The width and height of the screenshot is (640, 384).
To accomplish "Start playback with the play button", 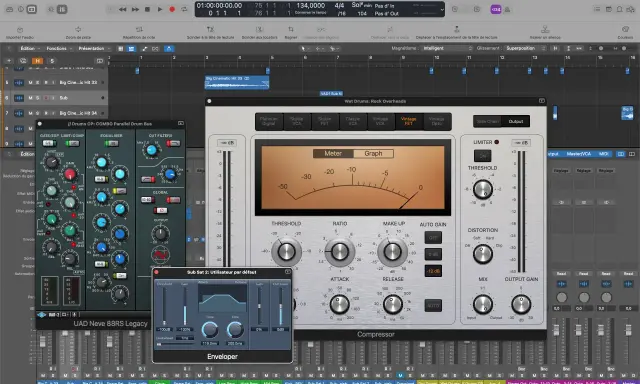I will point(160,9).
